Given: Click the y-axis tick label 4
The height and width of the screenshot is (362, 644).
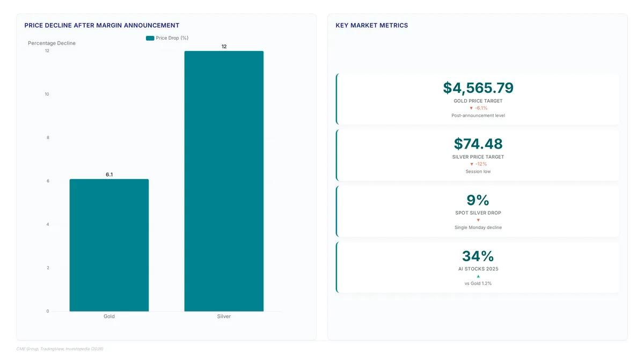Looking at the screenshot, I should point(47,224).
